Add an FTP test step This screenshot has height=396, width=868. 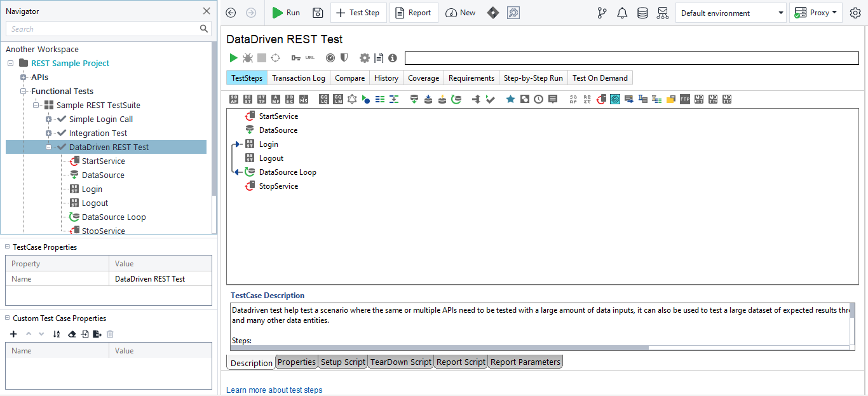pos(684,99)
